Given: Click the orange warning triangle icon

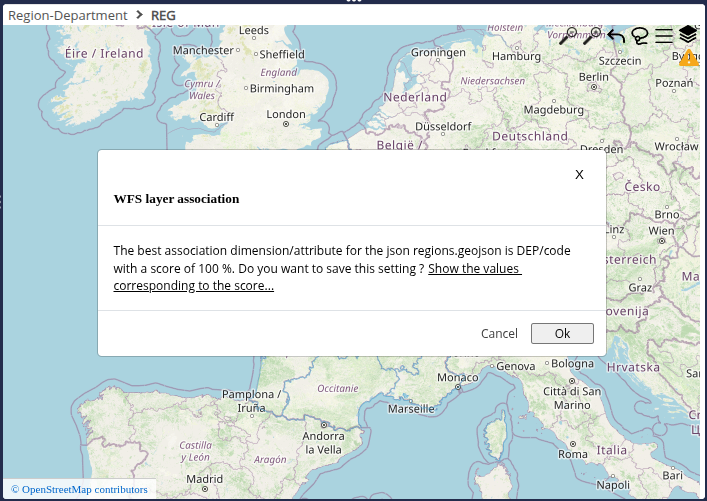Looking at the screenshot, I should (688, 59).
